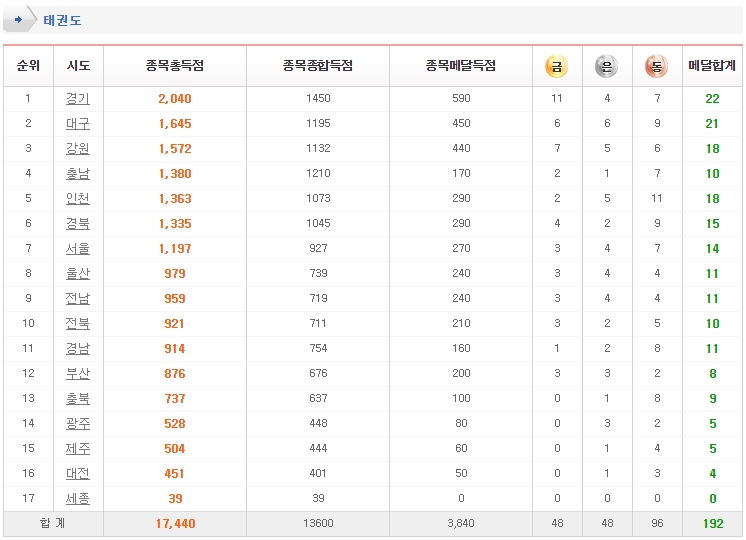The height and width of the screenshot is (540, 746).
Task: Select the 울산 link
Action: pos(78,274)
